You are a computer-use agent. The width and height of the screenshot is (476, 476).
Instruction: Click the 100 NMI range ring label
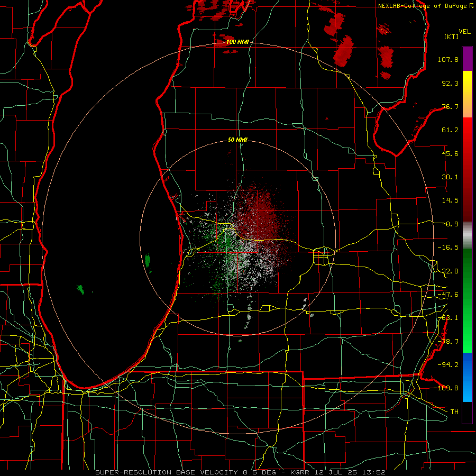[x=237, y=42]
